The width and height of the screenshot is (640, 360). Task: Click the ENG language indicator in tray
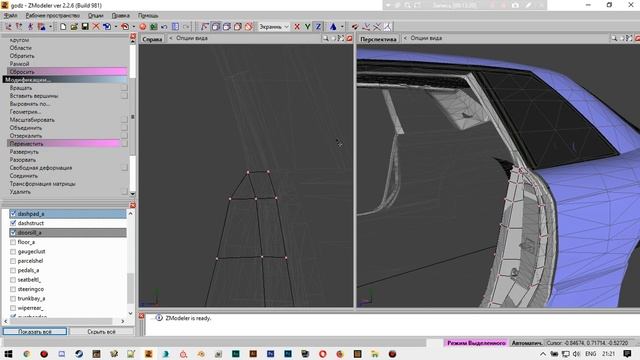(591, 353)
